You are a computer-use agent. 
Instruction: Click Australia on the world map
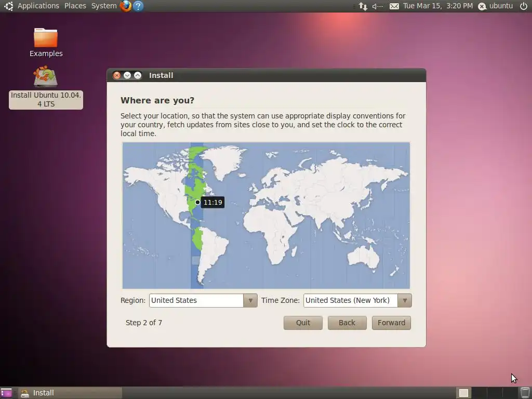tap(363, 257)
